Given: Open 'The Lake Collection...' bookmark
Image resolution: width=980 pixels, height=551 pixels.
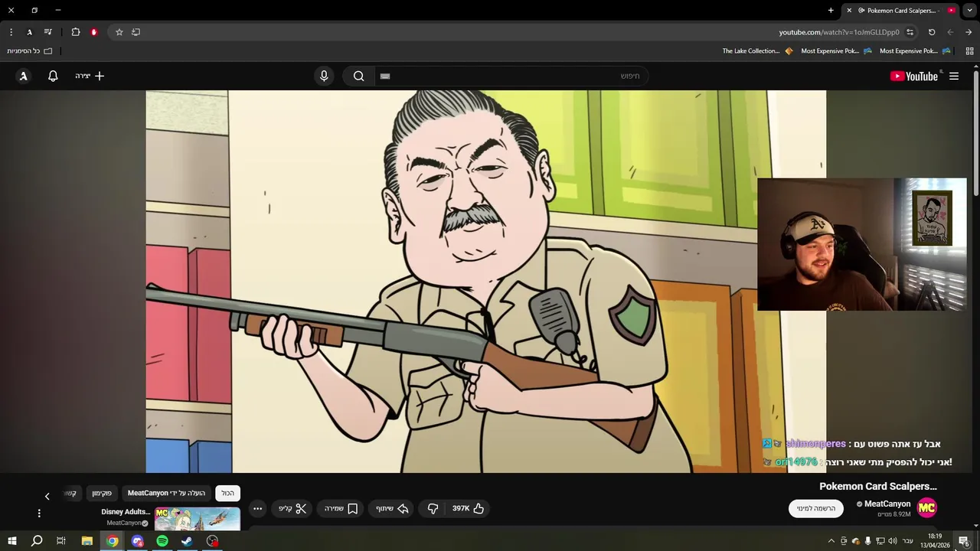Looking at the screenshot, I should pos(757,51).
